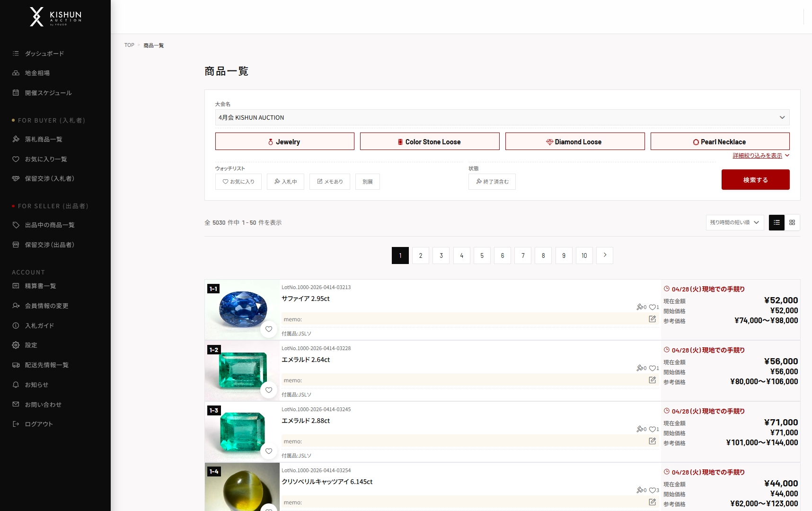
Task: Open 落札商品一覧 in the sidebar
Action: 44,139
